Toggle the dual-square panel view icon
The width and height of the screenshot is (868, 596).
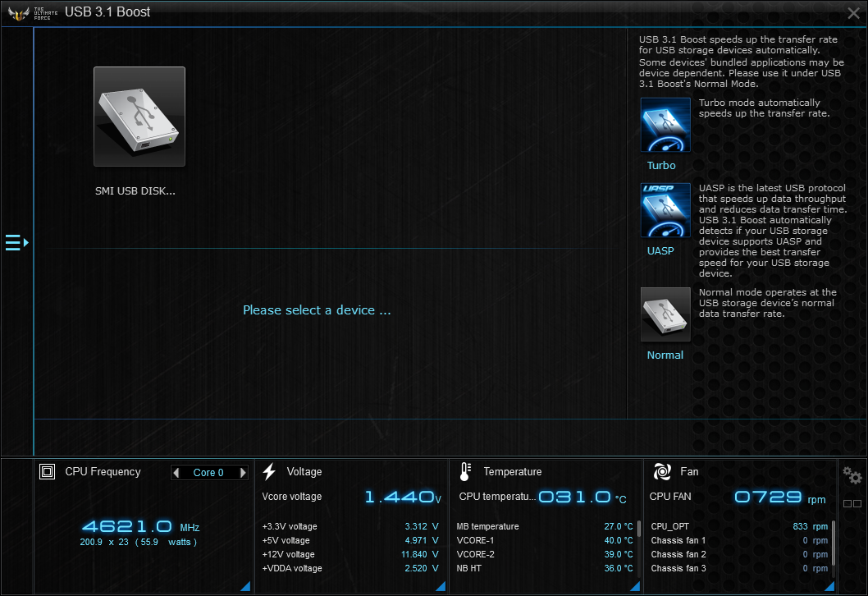tap(852, 503)
